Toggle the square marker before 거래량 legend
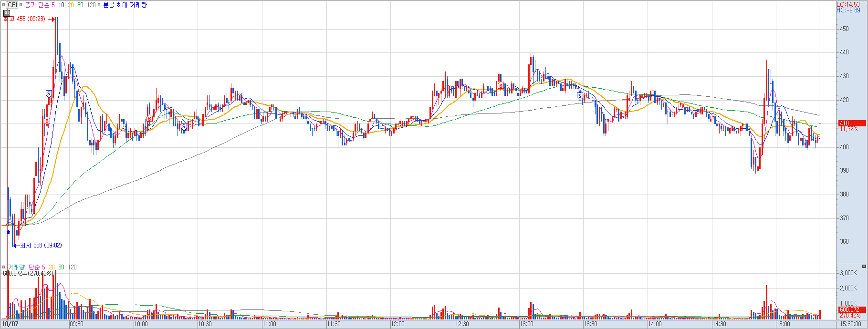 [4, 267]
